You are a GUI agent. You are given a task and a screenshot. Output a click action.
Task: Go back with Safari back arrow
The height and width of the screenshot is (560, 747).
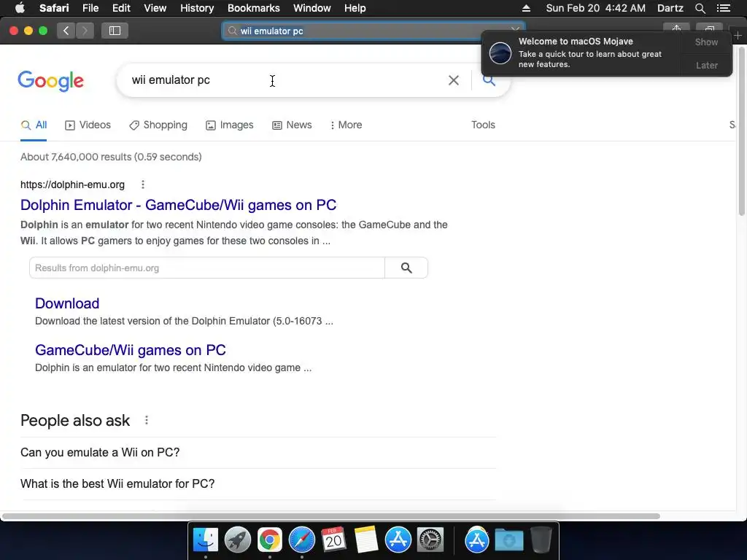coord(66,31)
